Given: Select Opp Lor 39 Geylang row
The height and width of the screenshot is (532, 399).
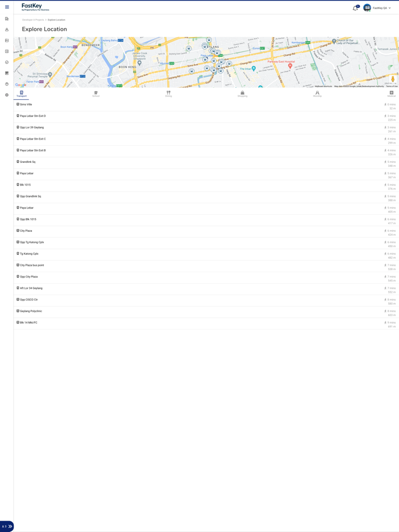Looking at the screenshot, I should (206, 129).
